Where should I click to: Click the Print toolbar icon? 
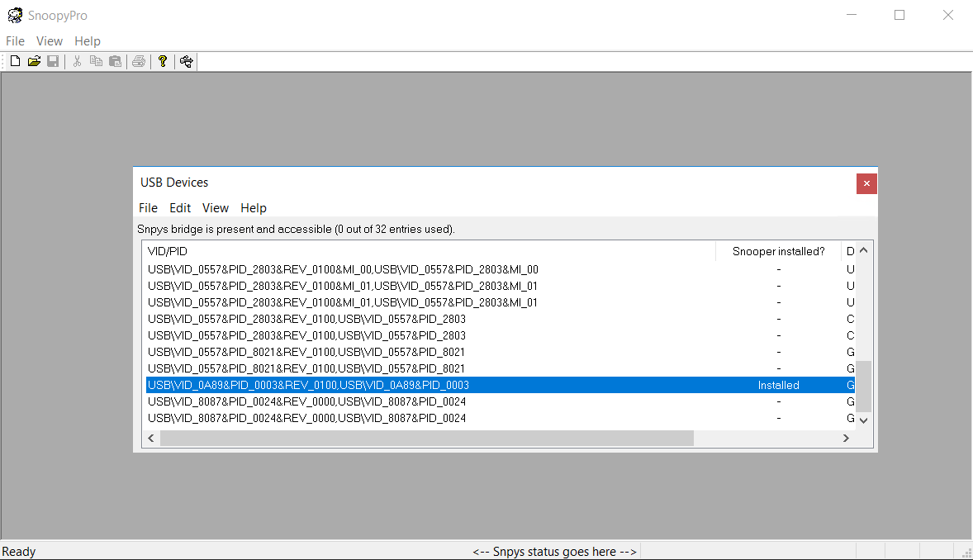click(139, 61)
